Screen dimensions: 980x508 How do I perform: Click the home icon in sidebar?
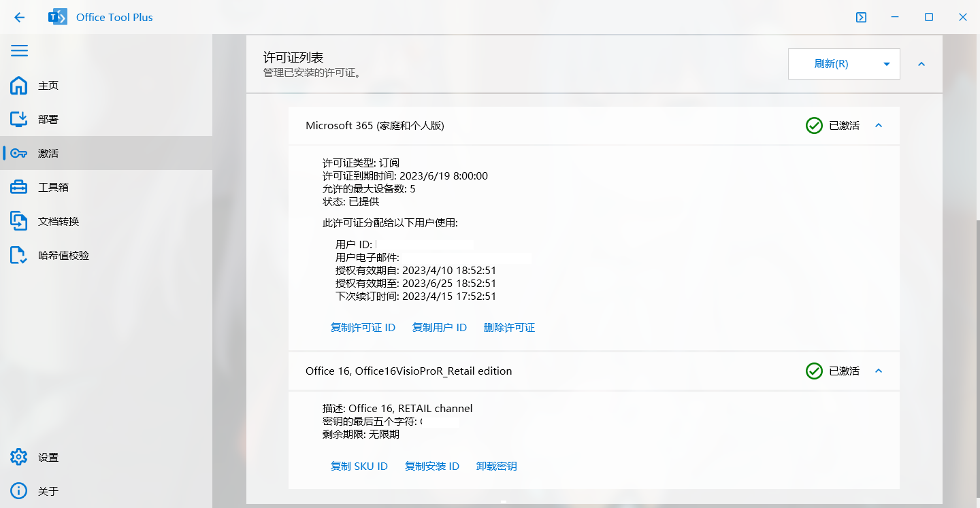pos(19,86)
